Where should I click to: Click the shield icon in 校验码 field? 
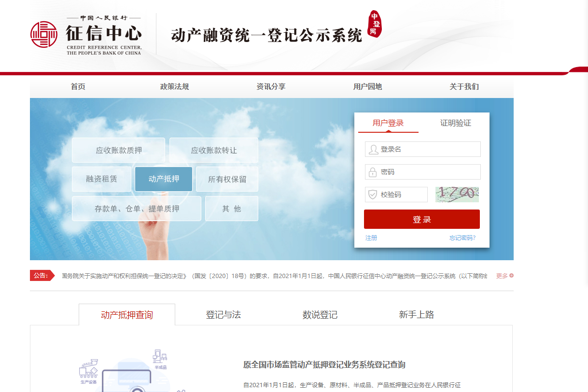coord(373,195)
